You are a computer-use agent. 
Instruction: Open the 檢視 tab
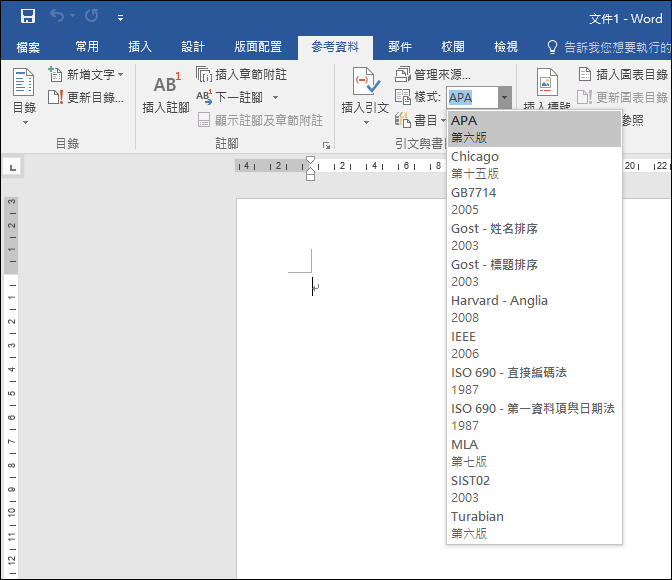point(506,47)
